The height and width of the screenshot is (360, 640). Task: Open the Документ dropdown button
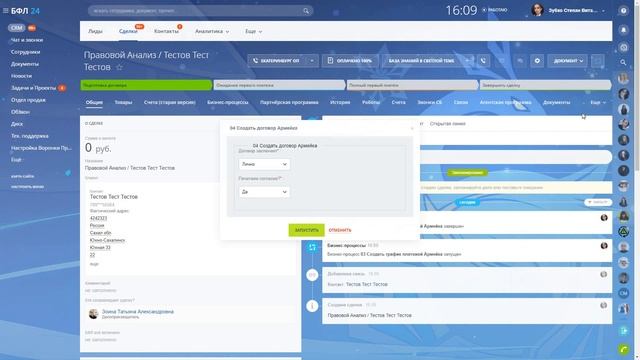click(x=568, y=61)
